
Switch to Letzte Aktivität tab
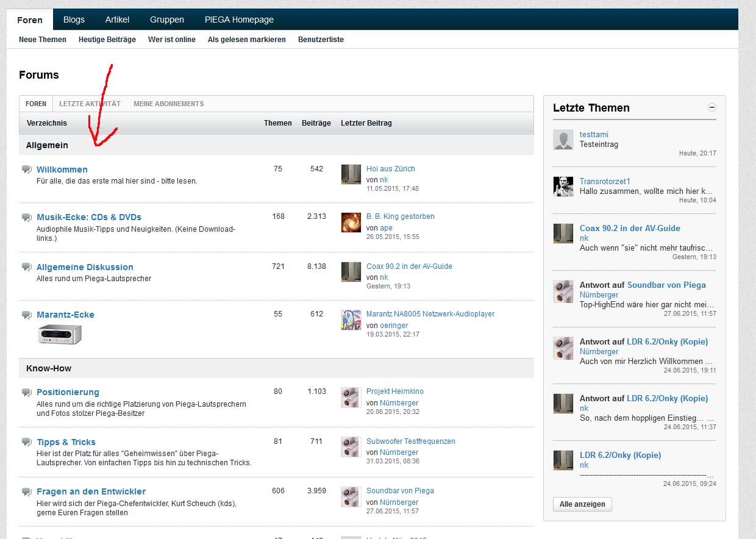point(90,104)
